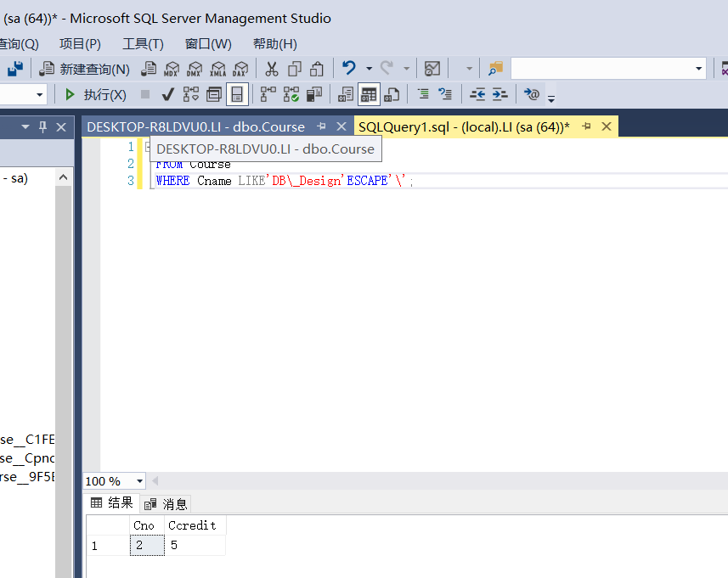Click the Ccredit column header
Screen dimensions: 728x578
195,525
